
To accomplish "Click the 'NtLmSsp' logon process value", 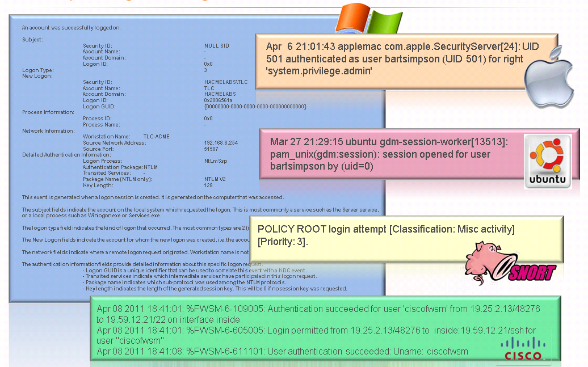I will click(x=216, y=161).
